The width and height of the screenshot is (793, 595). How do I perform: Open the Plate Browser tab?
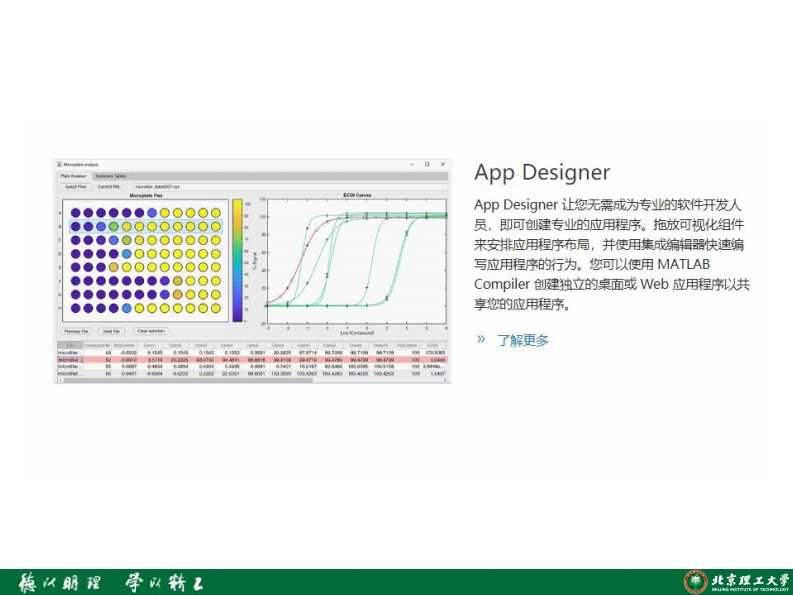click(73, 175)
